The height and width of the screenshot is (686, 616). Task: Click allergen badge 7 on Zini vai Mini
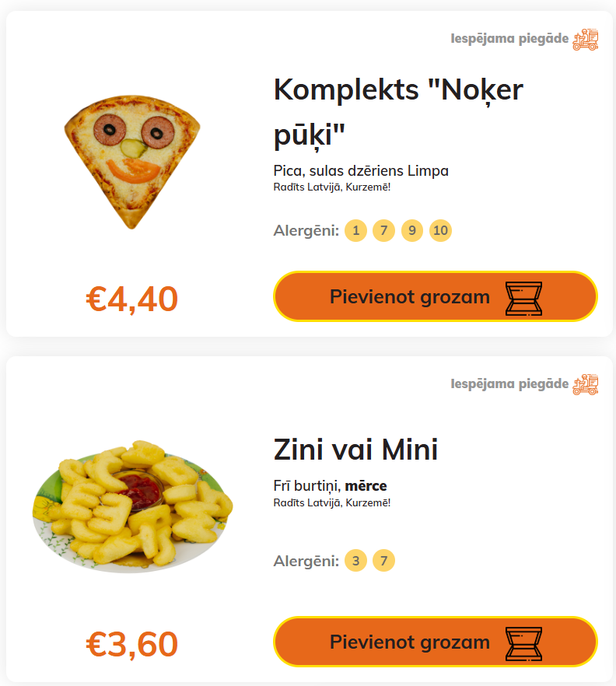pyautogui.click(x=383, y=561)
